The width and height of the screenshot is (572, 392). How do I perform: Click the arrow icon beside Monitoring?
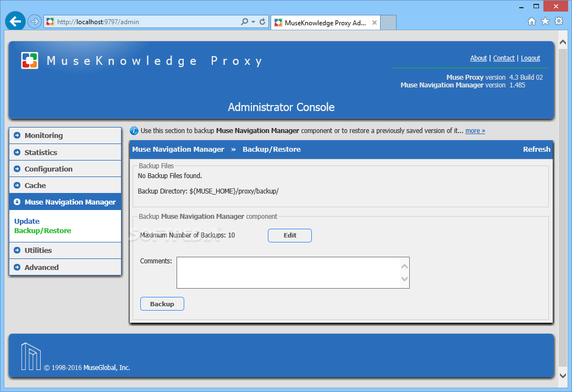click(17, 135)
